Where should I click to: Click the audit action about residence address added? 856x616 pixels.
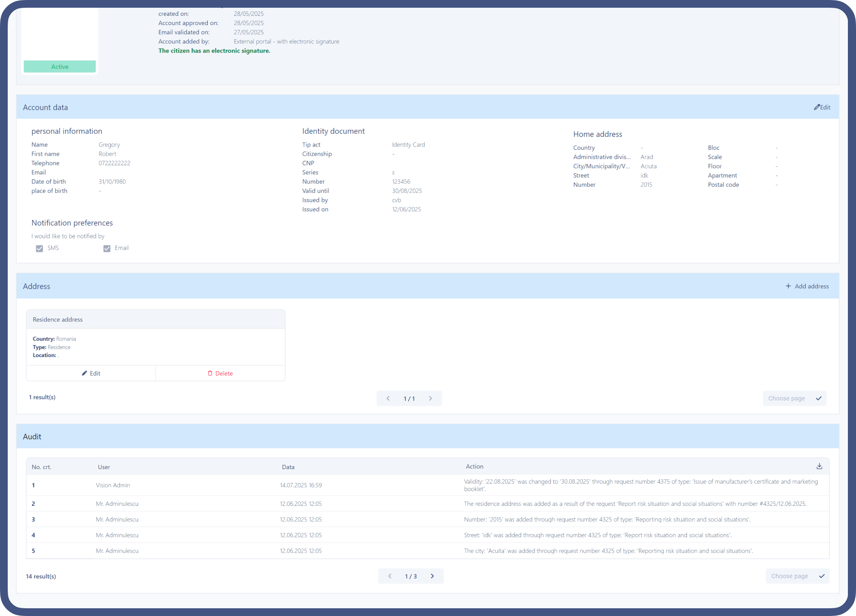coord(635,504)
